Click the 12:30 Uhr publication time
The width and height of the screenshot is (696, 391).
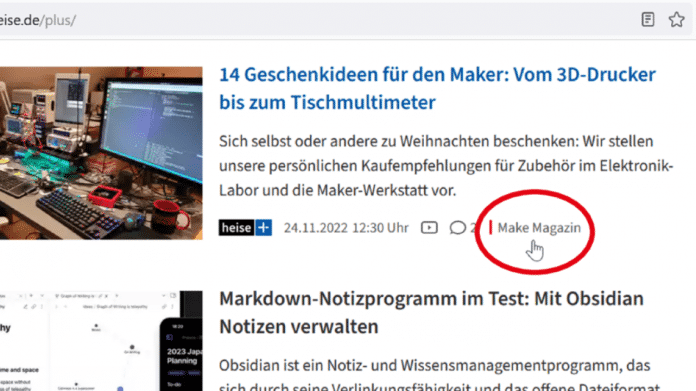point(380,228)
